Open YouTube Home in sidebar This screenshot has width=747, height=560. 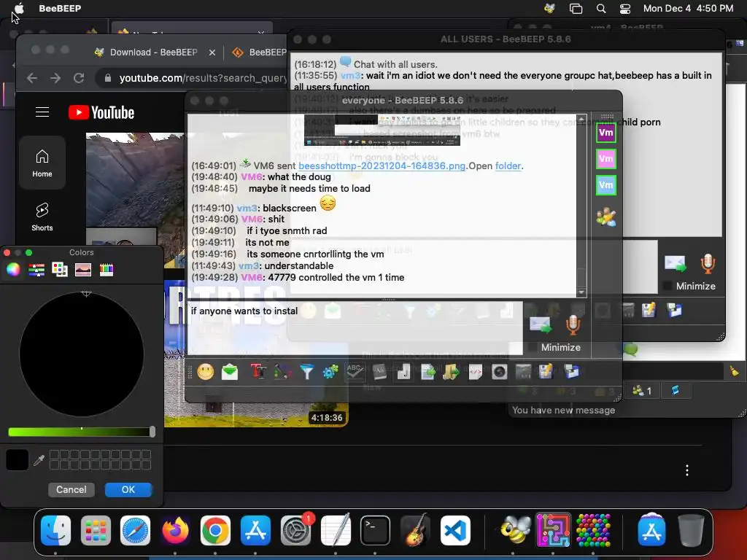point(42,163)
